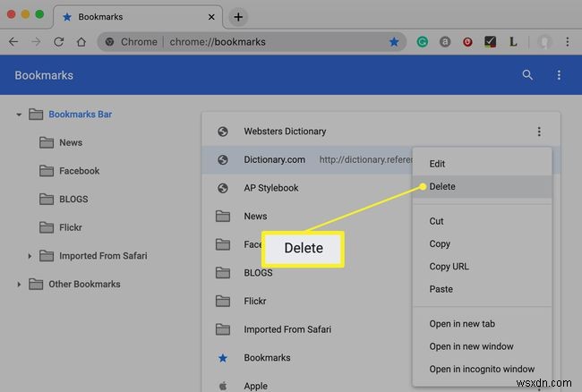Select the Bookmarks tab
The width and height of the screenshot is (582, 392).
click(138, 17)
